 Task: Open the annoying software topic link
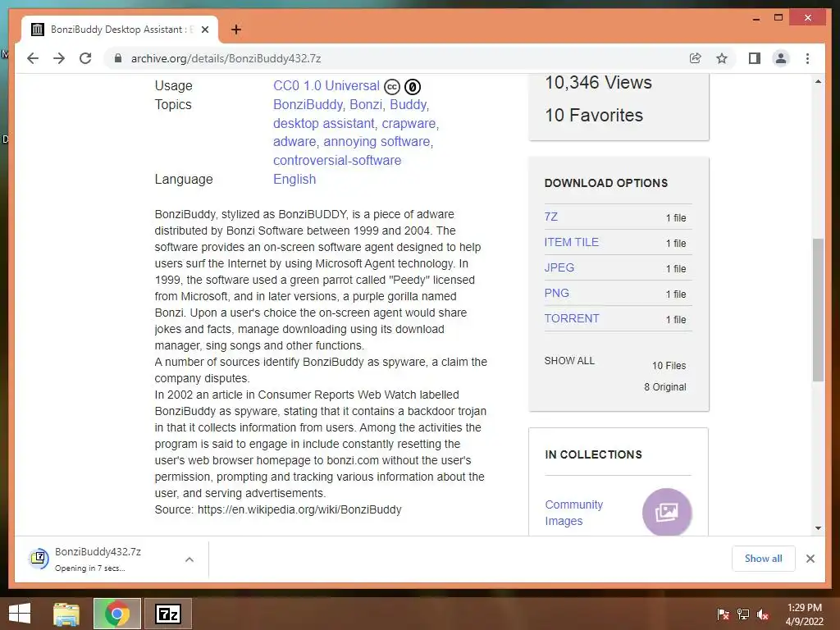(378, 141)
